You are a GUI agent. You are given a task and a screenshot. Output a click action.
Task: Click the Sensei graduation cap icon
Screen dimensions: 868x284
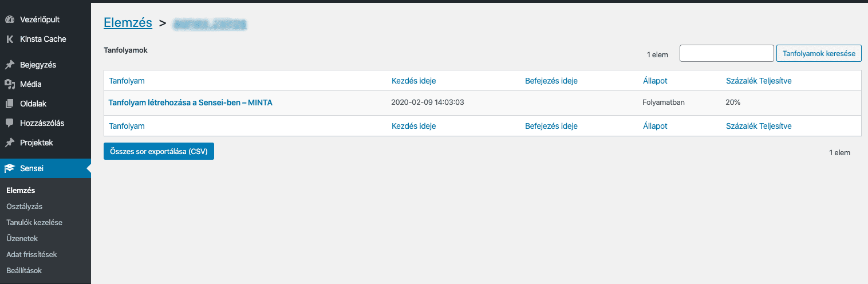(x=9, y=168)
